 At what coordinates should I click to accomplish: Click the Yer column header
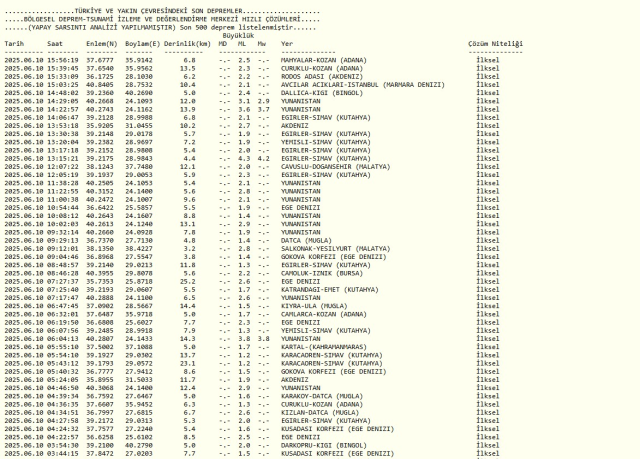tap(287, 44)
